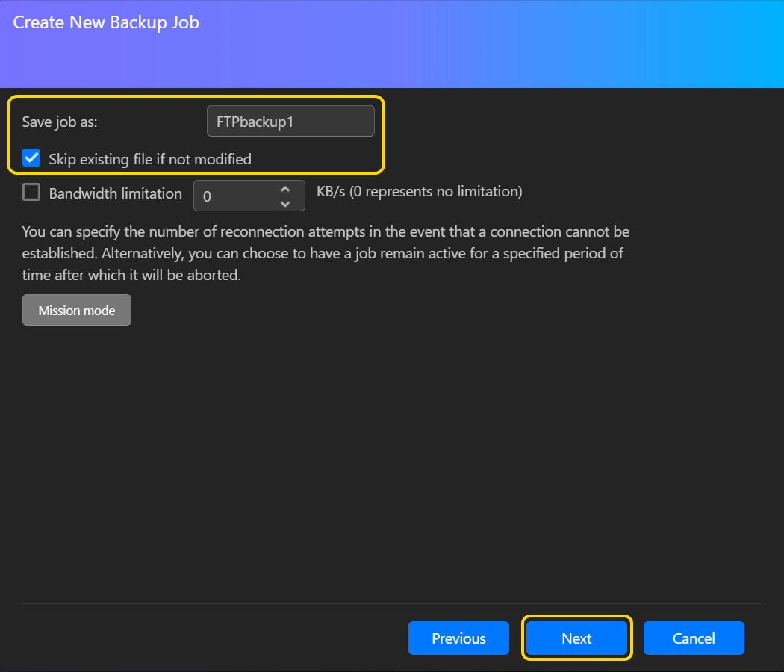784x672 pixels.
Task: Open the Mission mode settings
Action: (76, 310)
